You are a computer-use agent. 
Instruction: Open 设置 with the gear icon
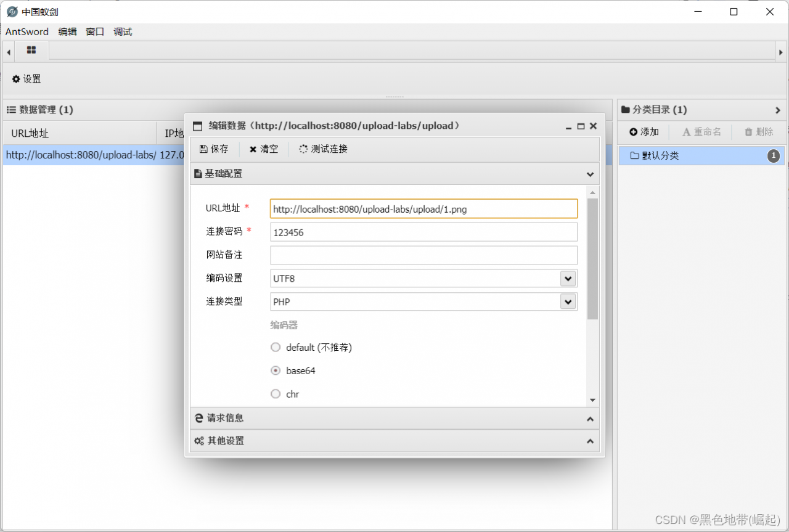[27, 79]
